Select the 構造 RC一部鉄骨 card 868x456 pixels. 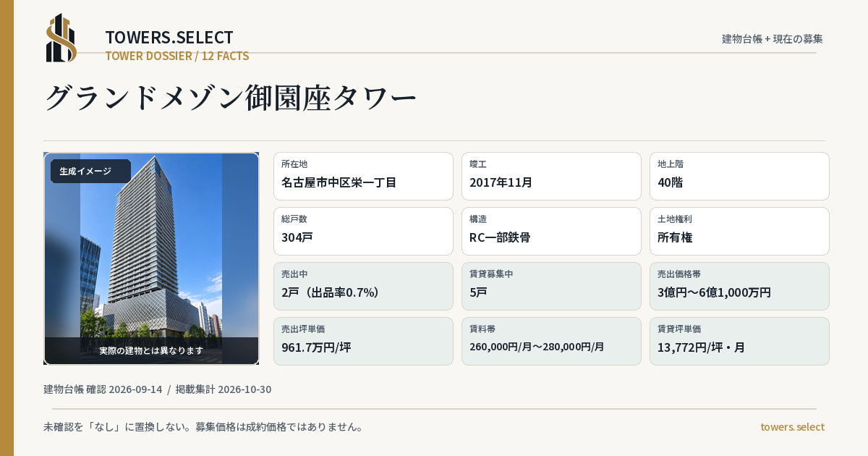click(551, 231)
